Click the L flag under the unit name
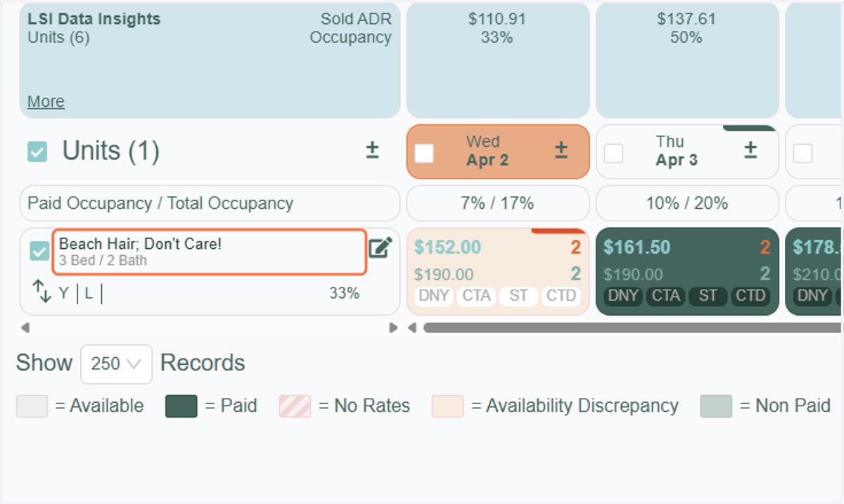 [x=89, y=293]
